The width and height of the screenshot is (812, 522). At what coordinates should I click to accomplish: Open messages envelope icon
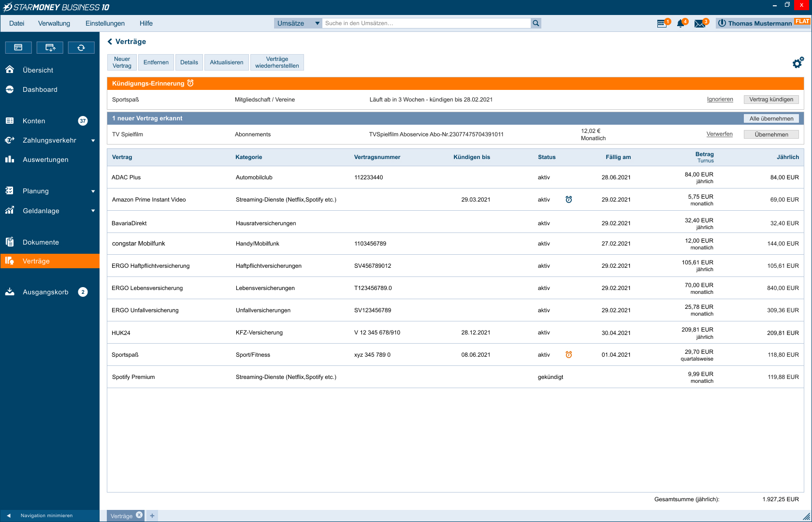[x=700, y=24]
